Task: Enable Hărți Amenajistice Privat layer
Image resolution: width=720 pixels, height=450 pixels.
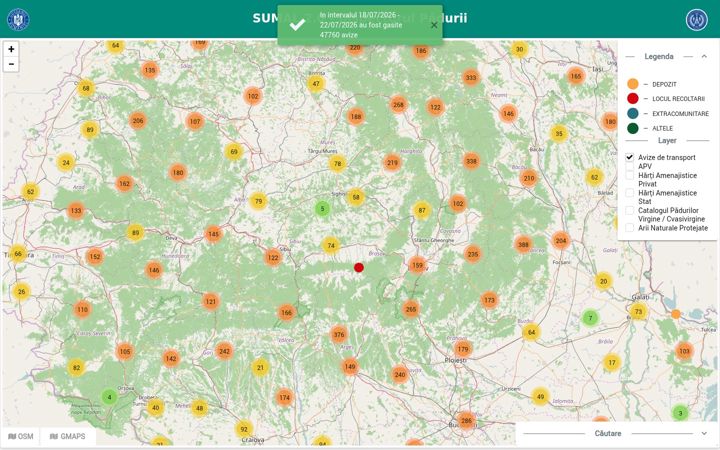Action: pos(630,175)
